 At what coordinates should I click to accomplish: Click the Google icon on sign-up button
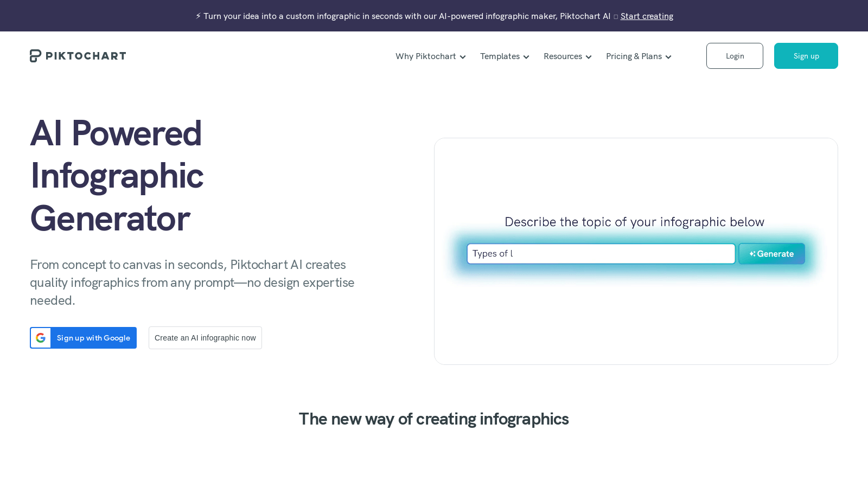[x=41, y=338]
